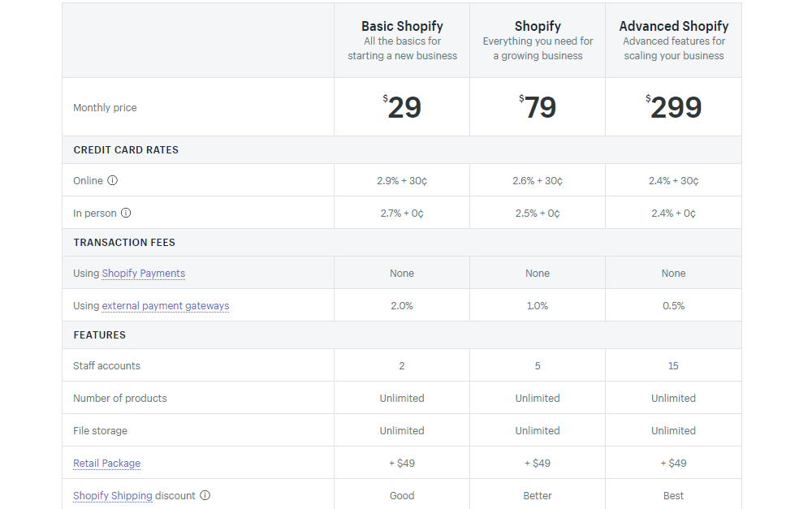This screenshot has width=812, height=509.
Task: Select the Basic Shopify plan heading
Action: pyautogui.click(x=403, y=26)
